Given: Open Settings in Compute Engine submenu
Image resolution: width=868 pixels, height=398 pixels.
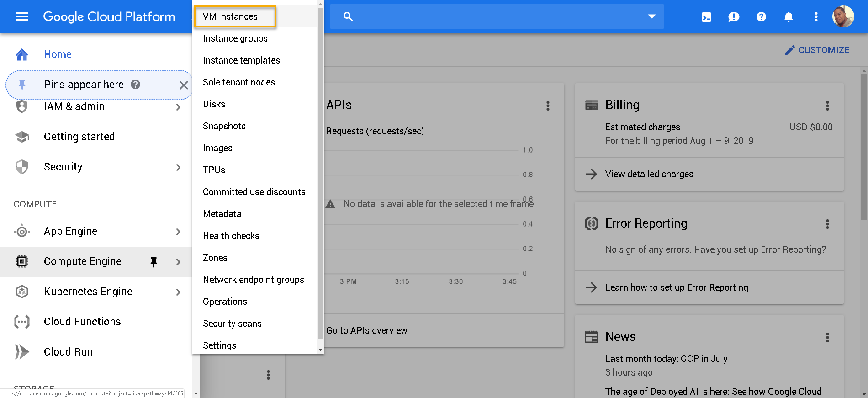Looking at the screenshot, I should (254, 345).
